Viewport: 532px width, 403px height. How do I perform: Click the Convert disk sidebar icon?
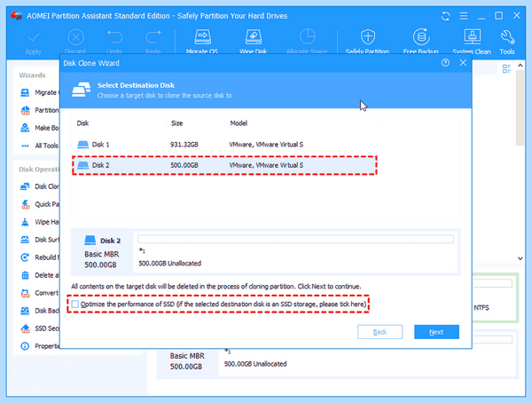[x=25, y=293]
